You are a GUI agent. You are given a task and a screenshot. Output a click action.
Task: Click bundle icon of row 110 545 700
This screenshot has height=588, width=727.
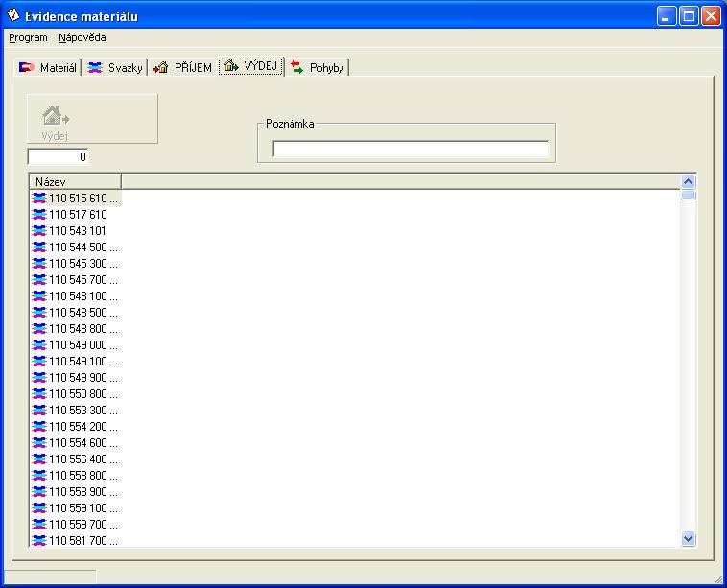[x=39, y=280]
